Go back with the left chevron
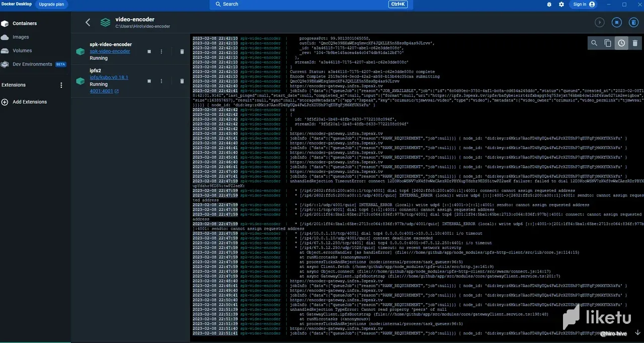644x343 pixels. [88, 22]
